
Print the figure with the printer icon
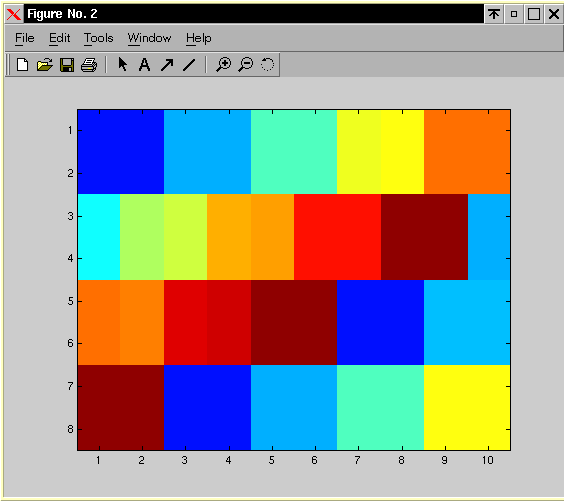[89, 65]
